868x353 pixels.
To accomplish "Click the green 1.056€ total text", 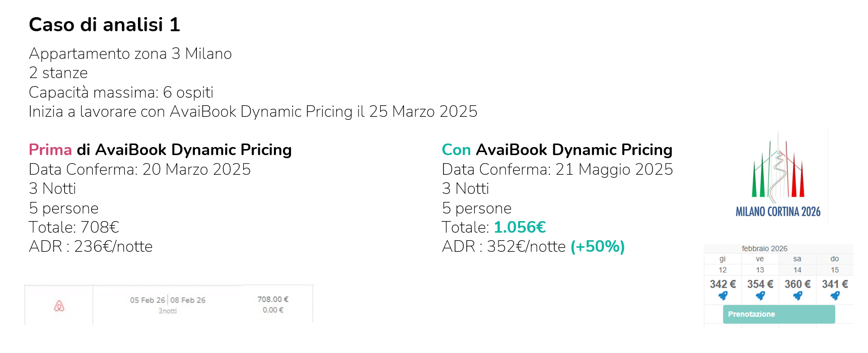I will [x=520, y=227].
